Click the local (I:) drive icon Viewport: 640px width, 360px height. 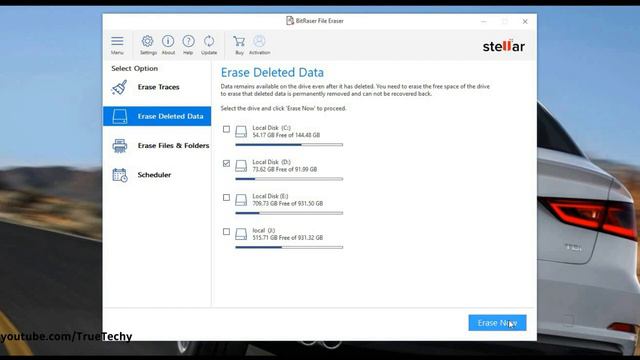tap(241, 234)
